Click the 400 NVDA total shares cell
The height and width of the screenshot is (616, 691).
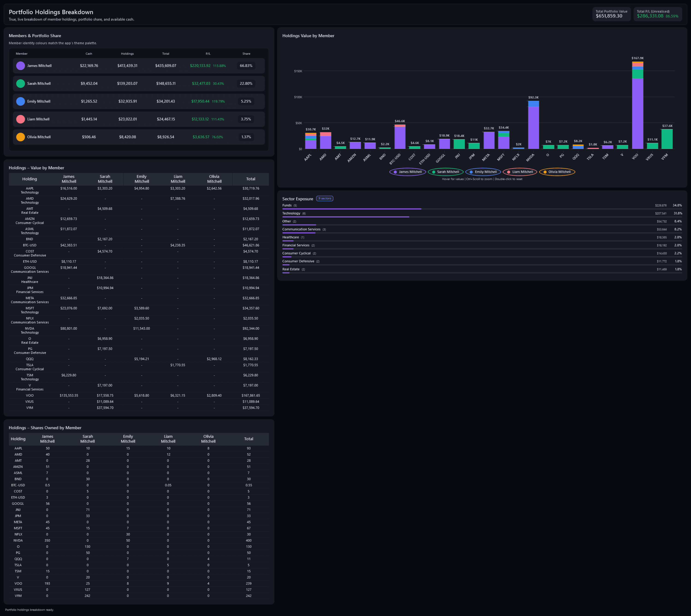(x=249, y=540)
